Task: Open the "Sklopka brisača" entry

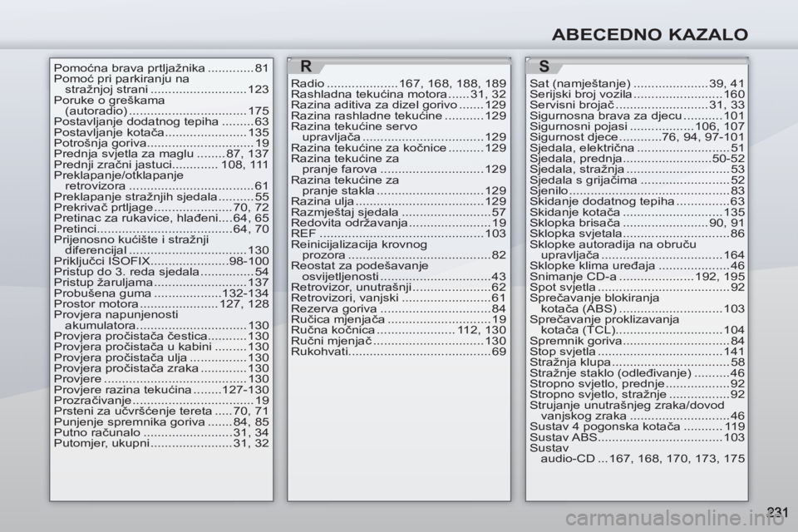Action: tap(638, 223)
